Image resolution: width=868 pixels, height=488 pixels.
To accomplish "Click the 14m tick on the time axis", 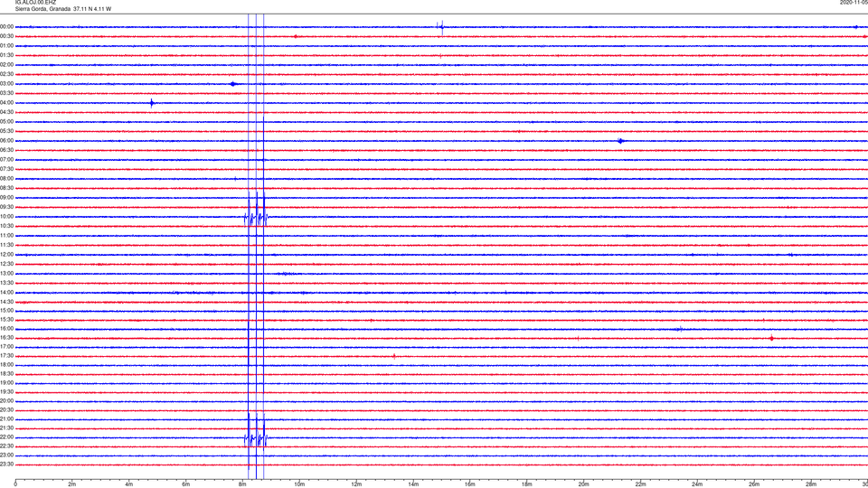I will [413, 484].
